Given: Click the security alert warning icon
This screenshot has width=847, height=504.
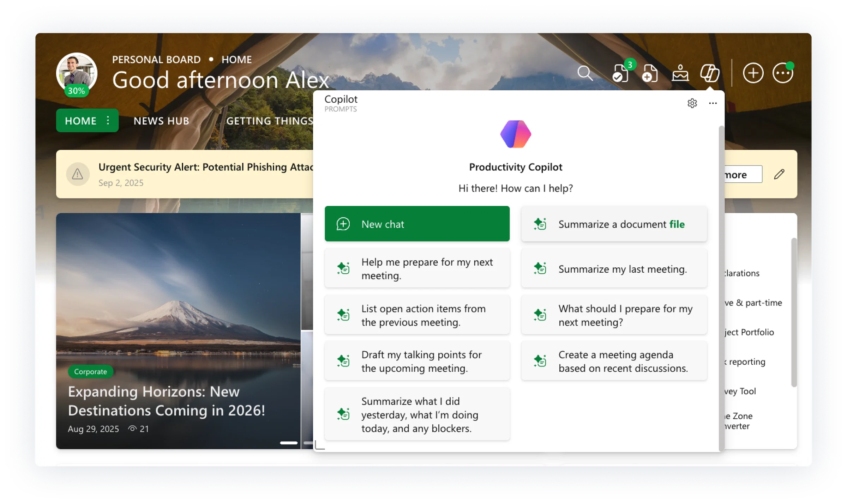Looking at the screenshot, I should [78, 174].
